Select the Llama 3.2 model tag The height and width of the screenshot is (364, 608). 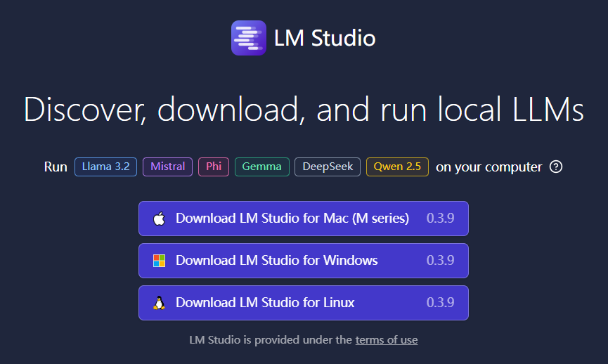105,167
